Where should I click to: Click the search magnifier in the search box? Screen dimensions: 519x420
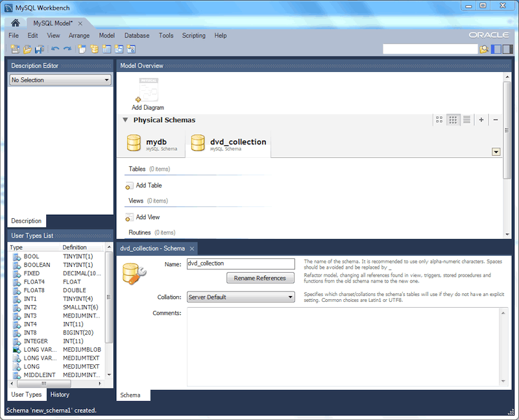point(484,49)
